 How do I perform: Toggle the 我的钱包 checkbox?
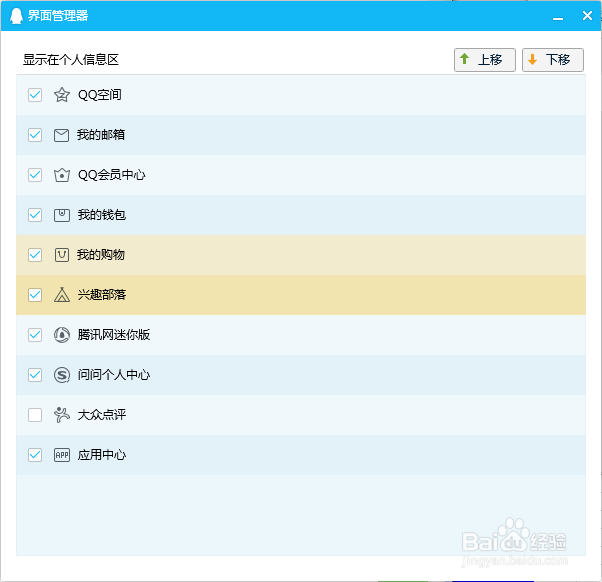[x=35, y=215]
